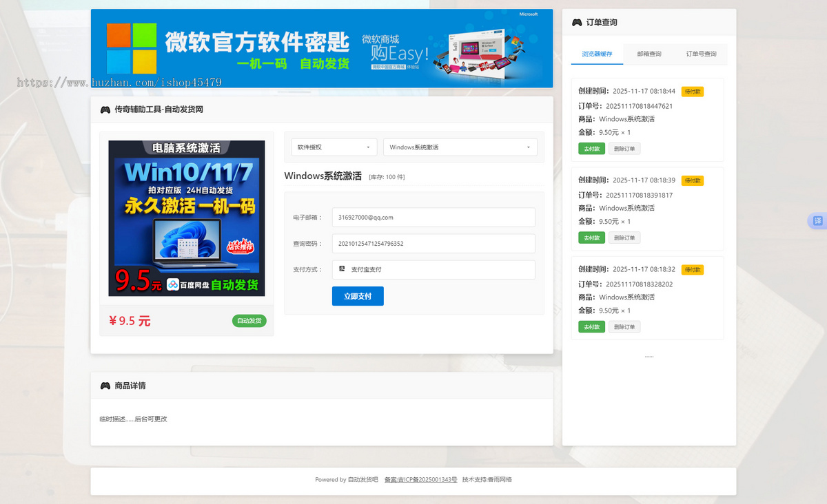The image size is (827, 504).
Task: Click 删除订单 for order 202511170818391817
Action: (x=624, y=238)
